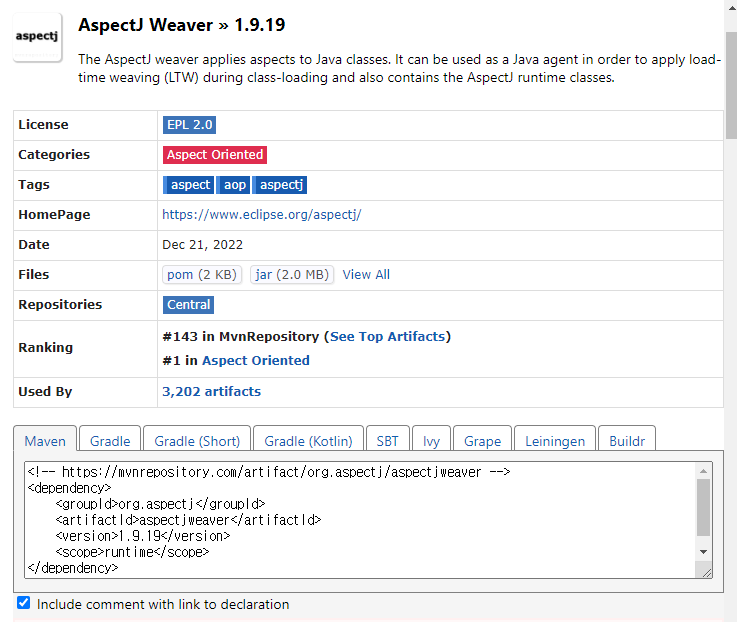
Task: Click the Files row label
Action: 33,275
